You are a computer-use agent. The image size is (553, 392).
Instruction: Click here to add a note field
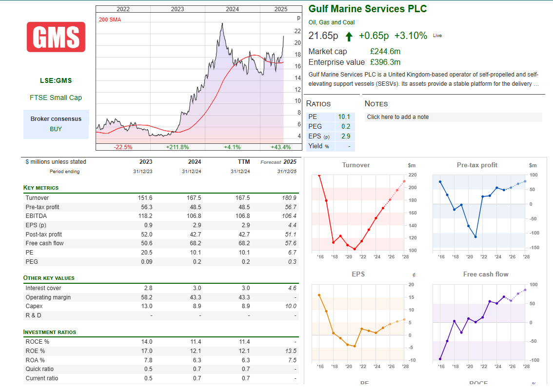[454, 117]
